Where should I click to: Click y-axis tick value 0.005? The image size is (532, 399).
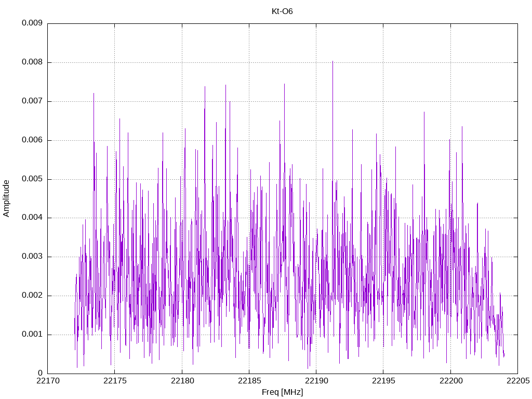32,179
